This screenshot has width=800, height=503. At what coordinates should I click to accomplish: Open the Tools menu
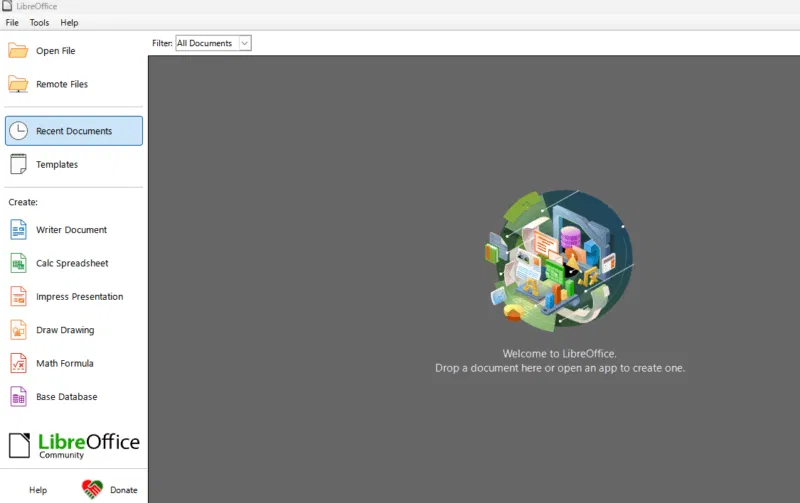[39, 22]
